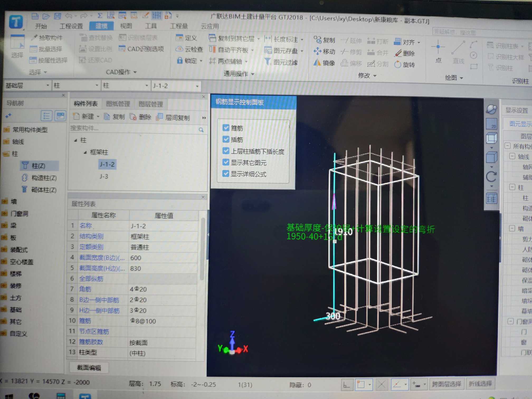Click the 锁定 lock icon

(x=180, y=61)
